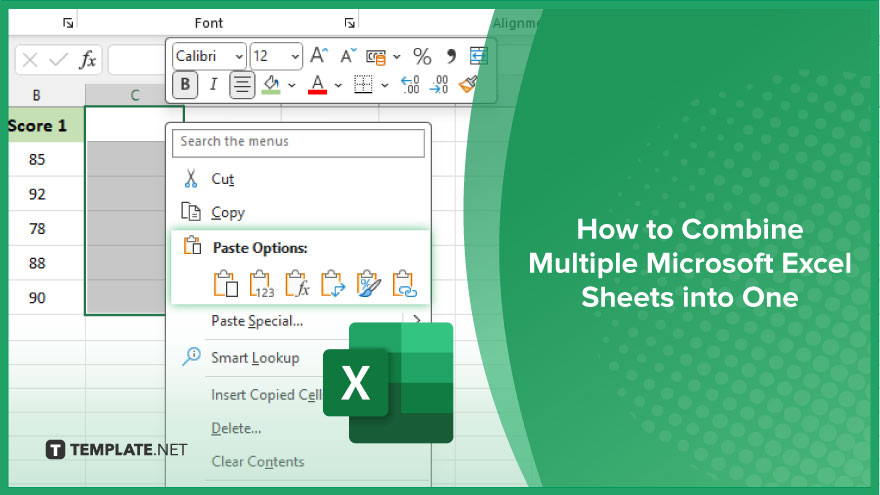Click the Paste Values (123) icon
Screen dimensions: 880x495
262,283
